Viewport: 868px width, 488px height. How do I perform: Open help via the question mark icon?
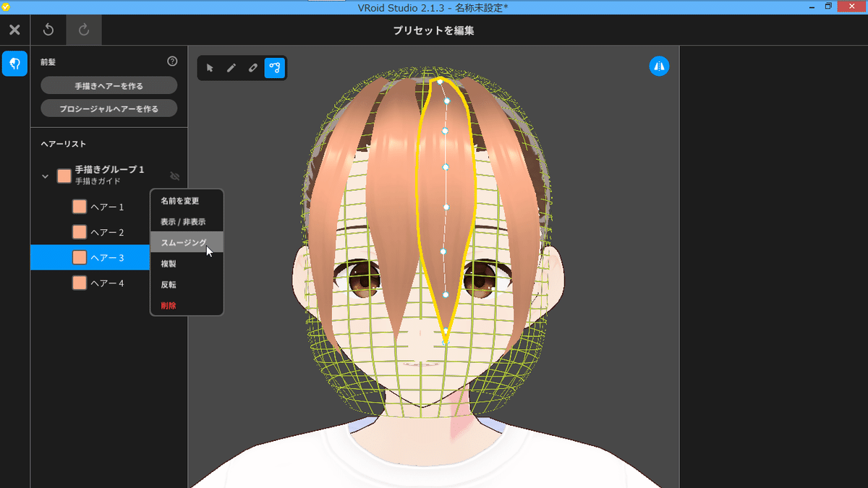(x=172, y=61)
